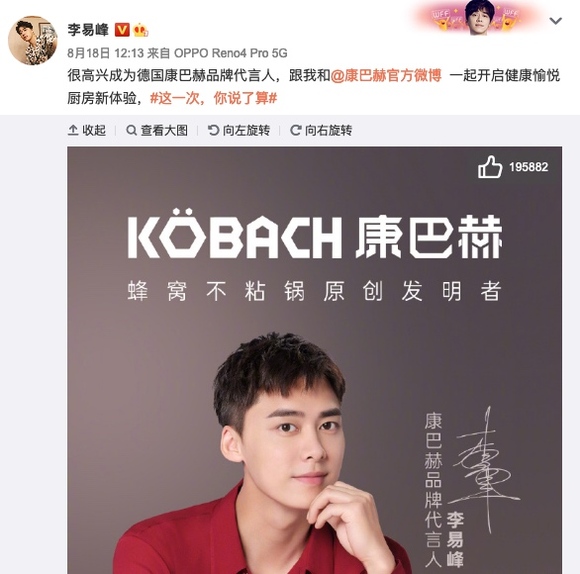Click the crown membership icon beside the name

(141, 30)
